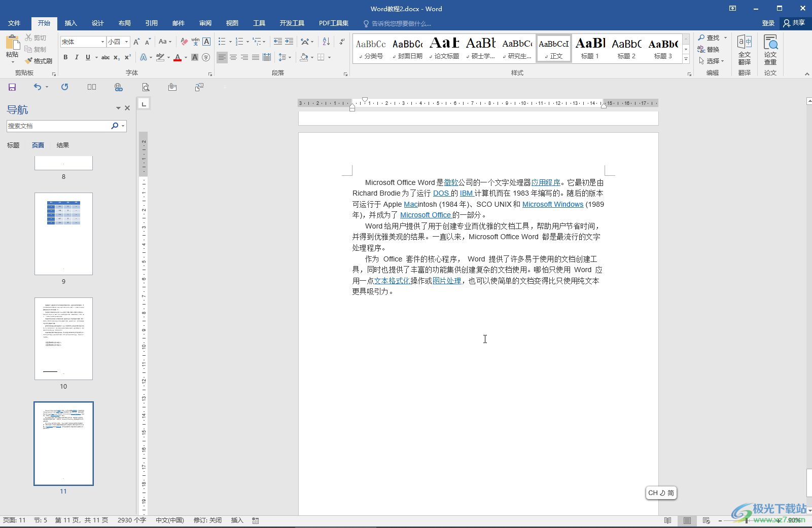Click the thesis duplicate check icon
This screenshot has height=528, width=812.
click(x=770, y=49)
